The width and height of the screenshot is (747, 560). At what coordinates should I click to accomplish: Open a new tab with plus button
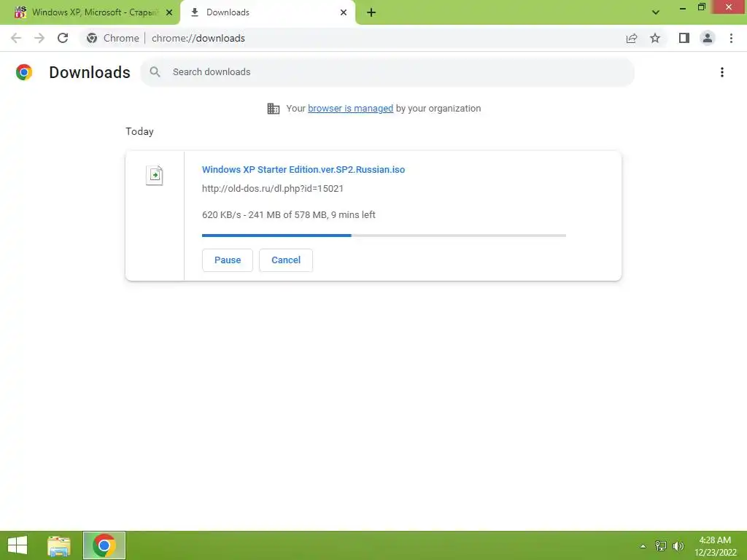[x=371, y=12]
